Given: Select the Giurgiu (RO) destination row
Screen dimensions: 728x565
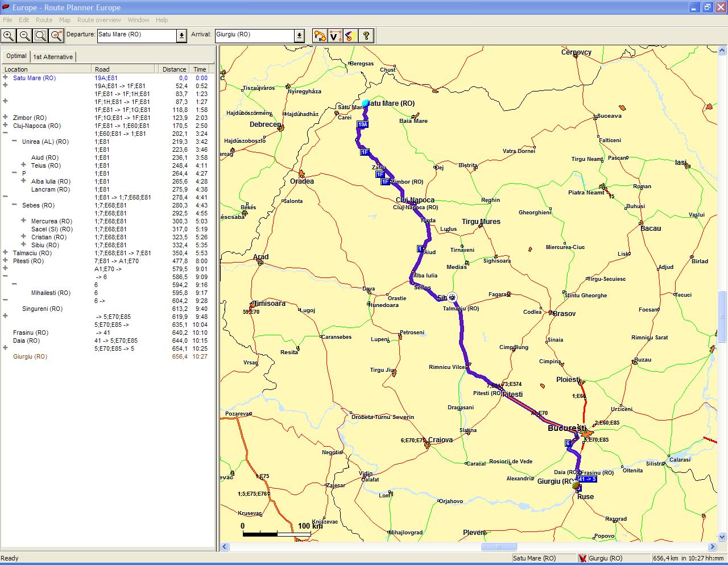Looking at the screenshot, I should 30,356.
